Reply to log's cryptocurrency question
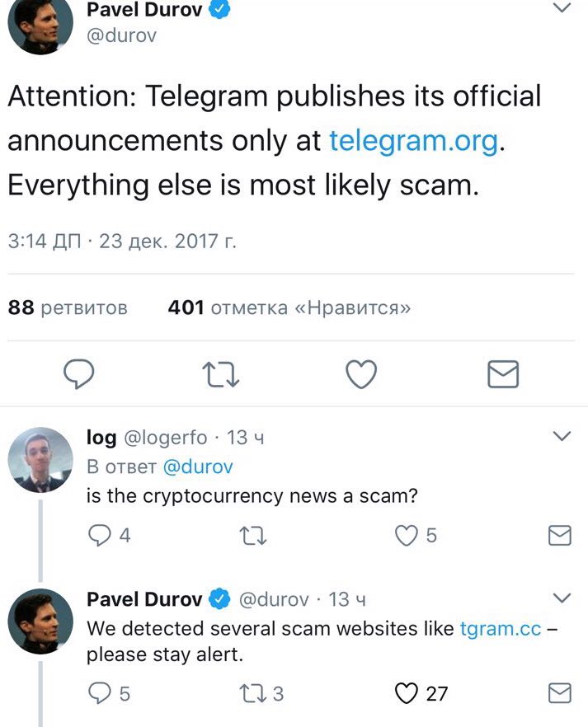This screenshot has width=588, height=727. 110,536
